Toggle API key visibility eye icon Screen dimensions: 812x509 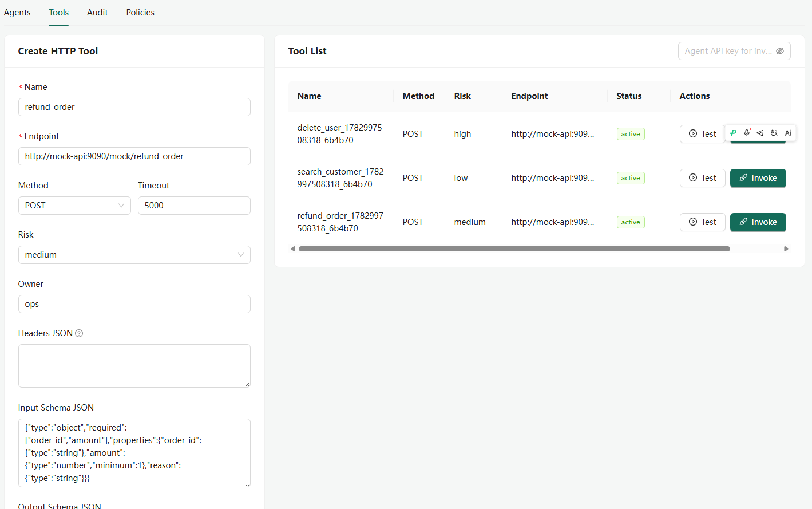pyautogui.click(x=780, y=51)
